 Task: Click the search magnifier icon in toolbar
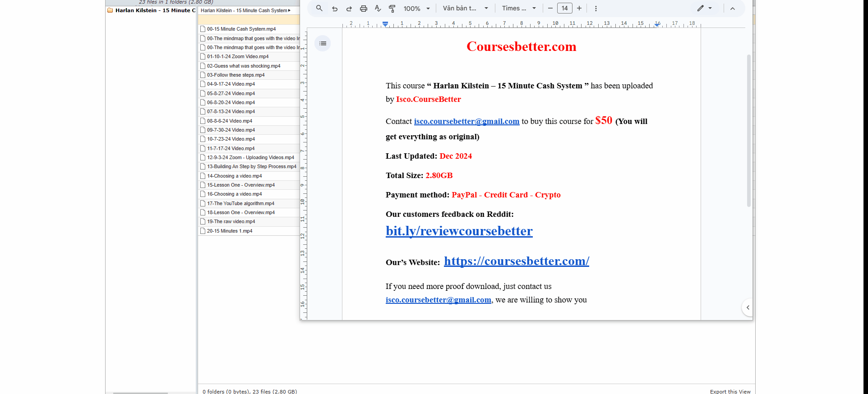319,8
